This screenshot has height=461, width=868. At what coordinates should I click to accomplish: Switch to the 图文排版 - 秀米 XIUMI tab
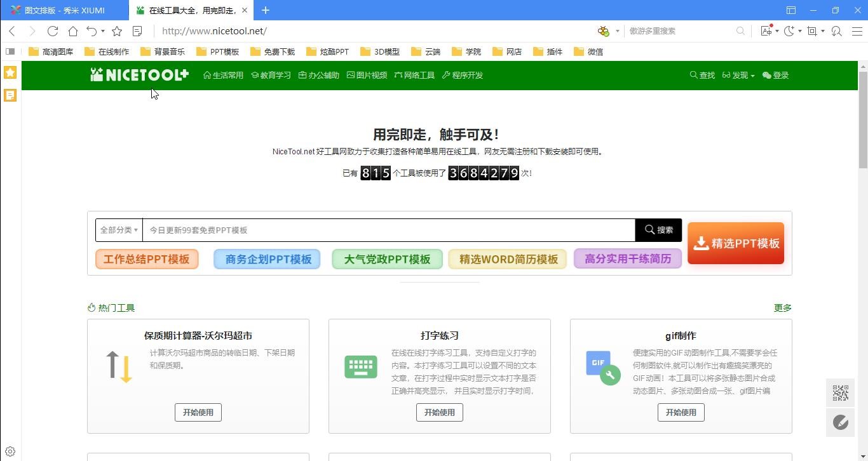pyautogui.click(x=64, y=10)
